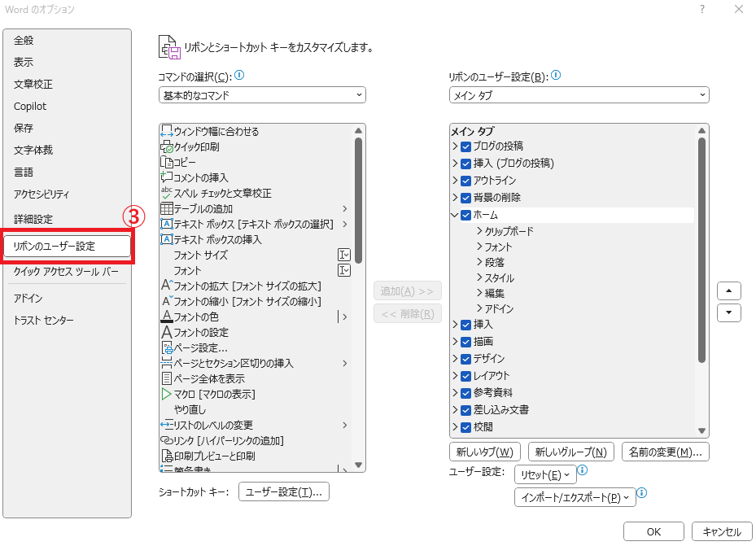Image resolution: width=756 pixels, height=546 pixels.
Task: Select the リストのレベルの変更 icon
Action: (166, 425)
